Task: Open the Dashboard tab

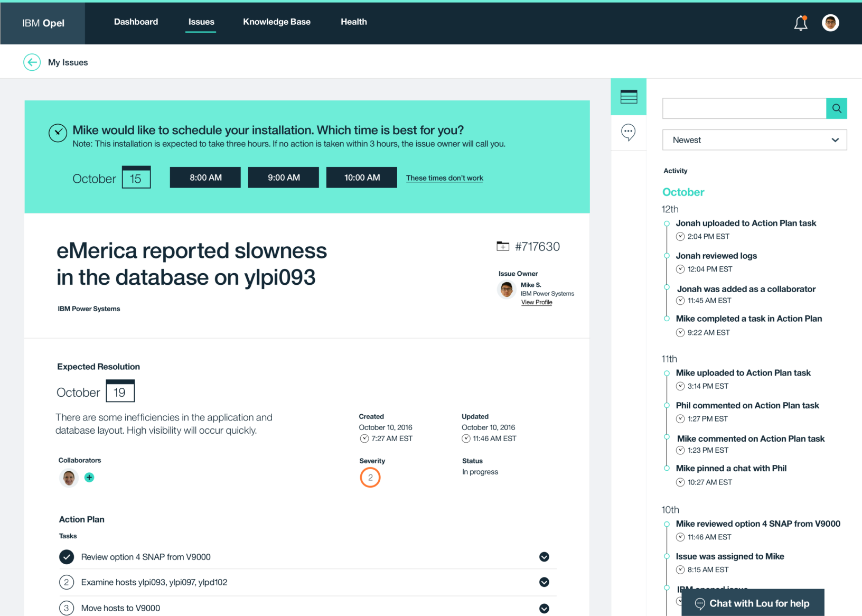Action: 136,22
